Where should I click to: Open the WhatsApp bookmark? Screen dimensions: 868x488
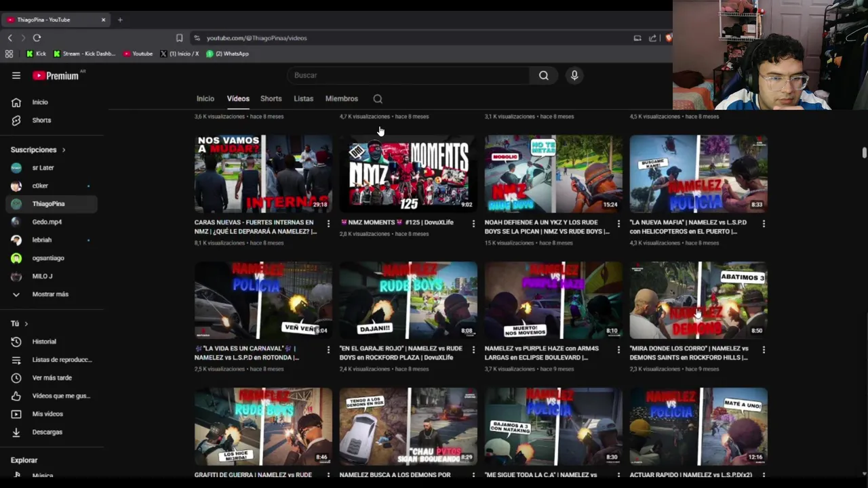pyautogui.click(x=227, y=54)
